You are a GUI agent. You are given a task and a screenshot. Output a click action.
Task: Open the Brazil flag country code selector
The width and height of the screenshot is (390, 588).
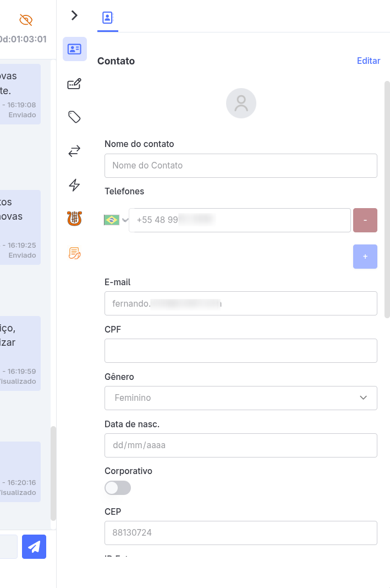click(x=116, y=220)
